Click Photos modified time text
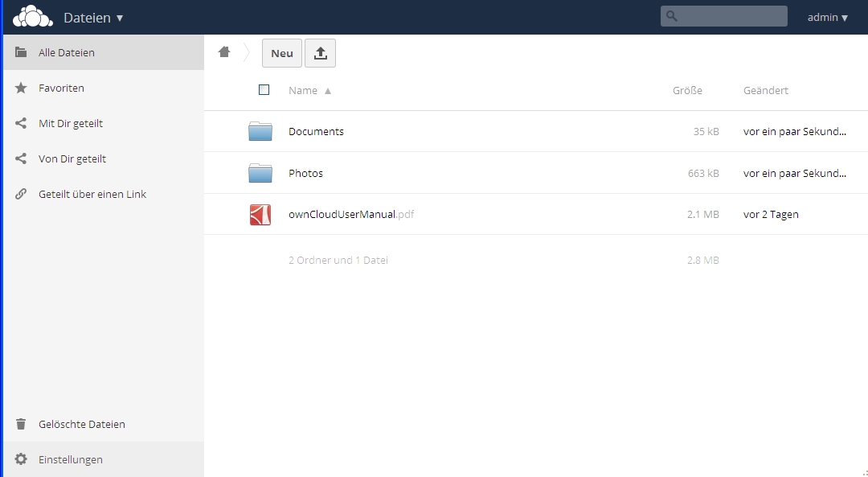868x477 pixels. tap(794, 173)
